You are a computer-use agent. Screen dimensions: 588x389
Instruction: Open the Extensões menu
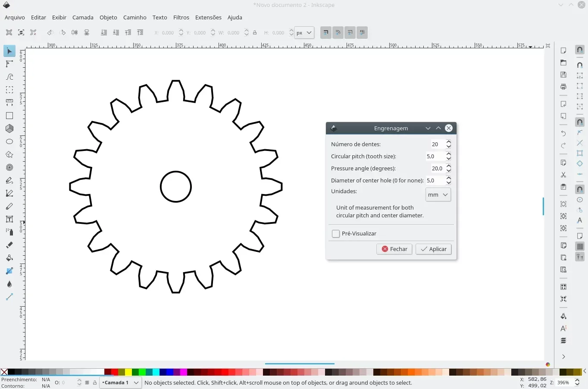[x=208, y=18]
